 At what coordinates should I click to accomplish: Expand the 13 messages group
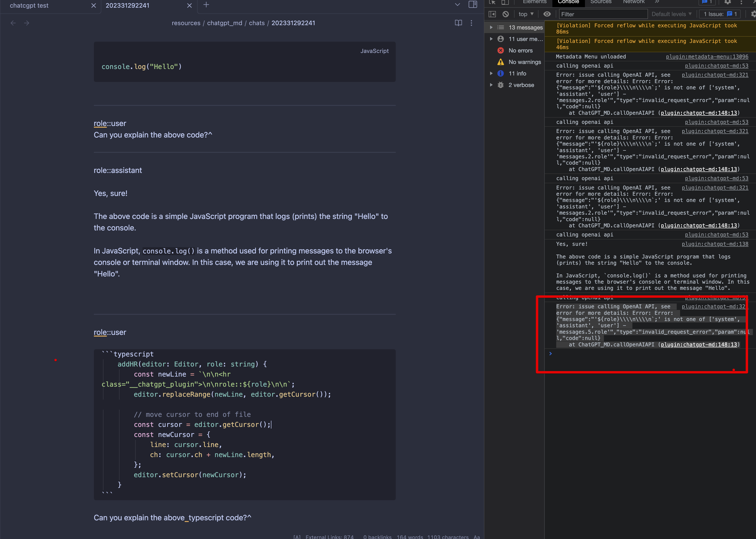pos(491,28)
